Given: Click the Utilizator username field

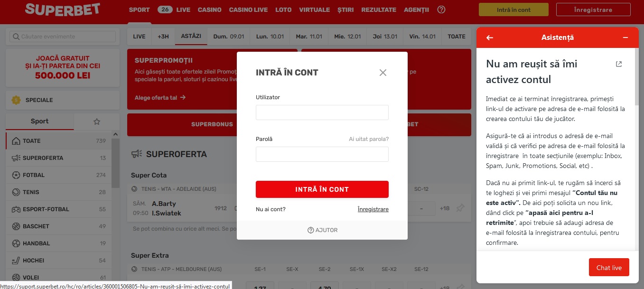Looking at the screenshot, I should 322,112.
